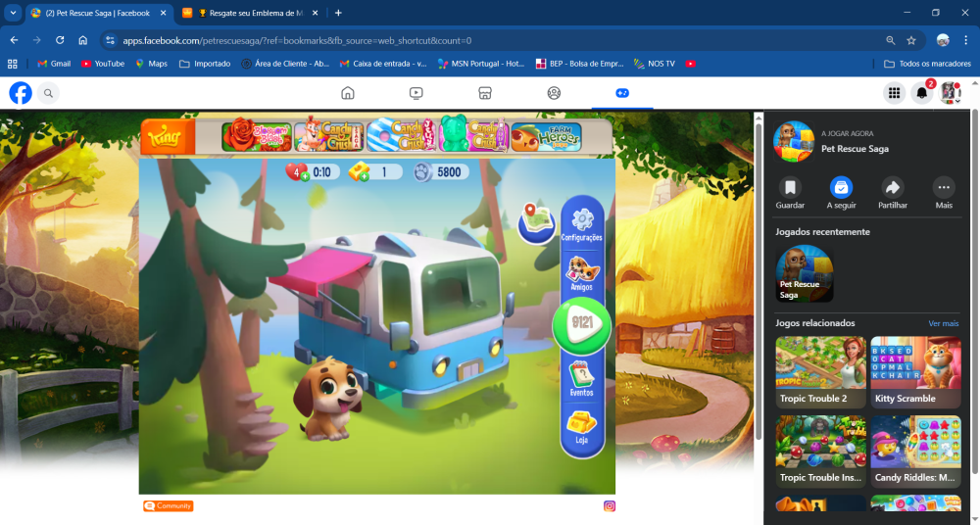Open Chrome tab search dropdown
This screenshot has width=980, height=525.
13,13
